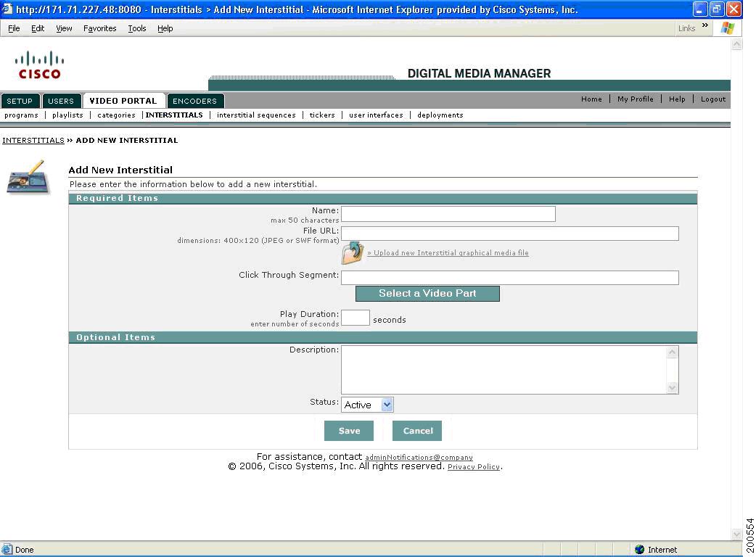The width and height of the screenshot is (756, 557).
Task: Open the File menu
Action: [x=14, y=28]
